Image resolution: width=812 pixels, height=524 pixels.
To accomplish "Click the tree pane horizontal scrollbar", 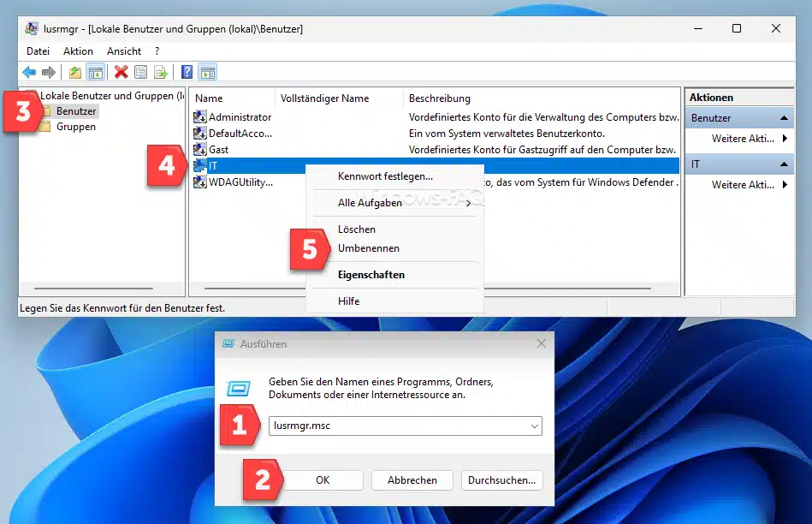I will (93, 289).
